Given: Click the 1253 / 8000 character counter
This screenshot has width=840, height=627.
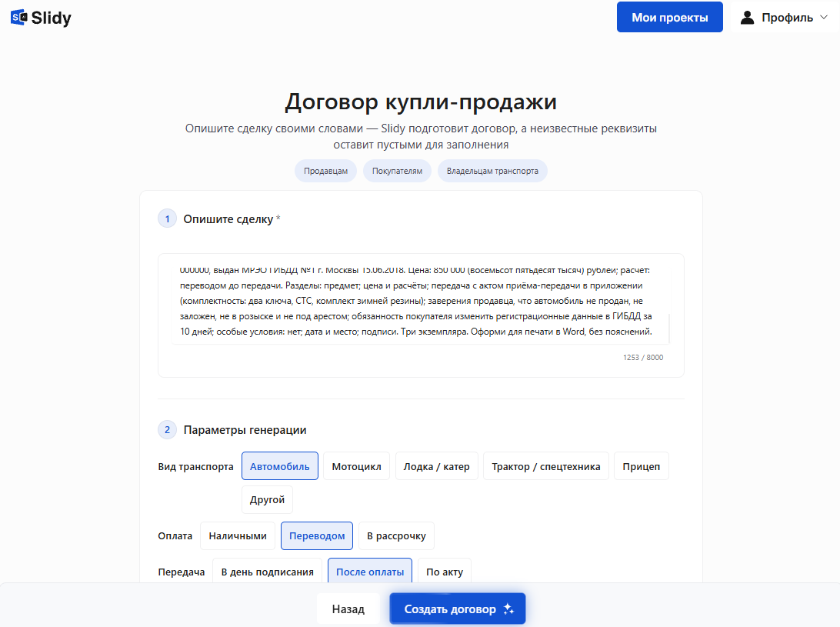Looking at the screenshot, I should point(643,358).
